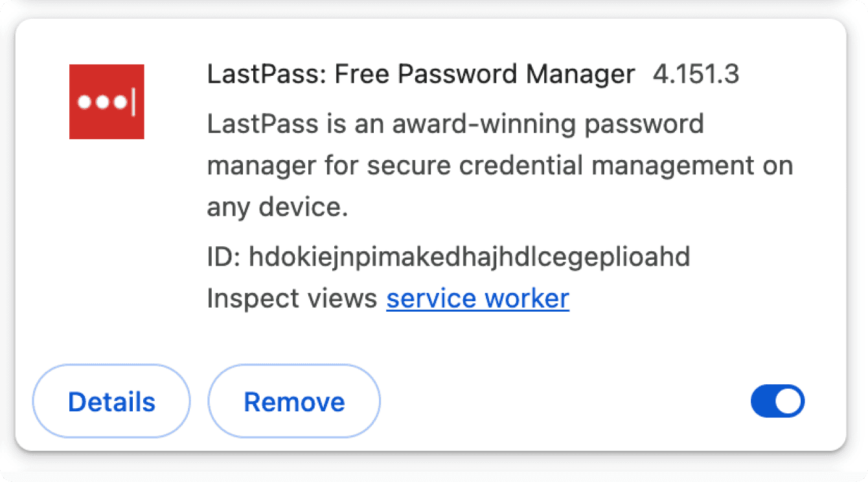Remove the LastPass extension
Viewport: 868px width, 482px height.
coord(294,402)
